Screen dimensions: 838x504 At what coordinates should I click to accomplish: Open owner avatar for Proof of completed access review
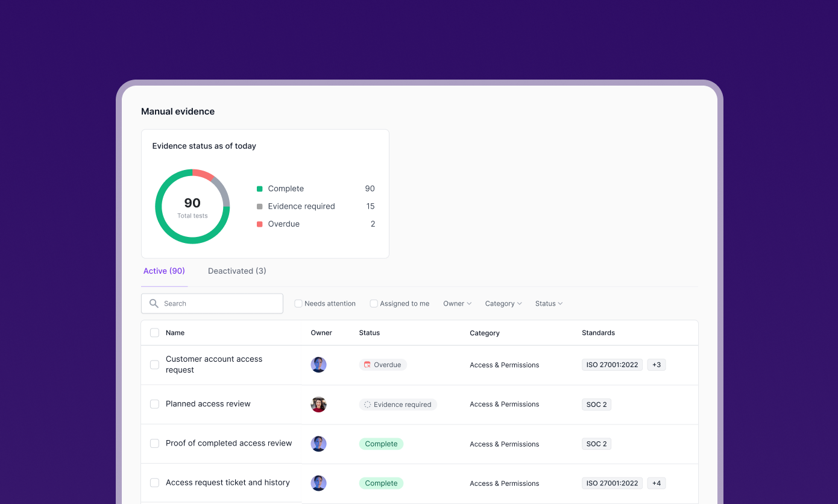coord(318,444)
